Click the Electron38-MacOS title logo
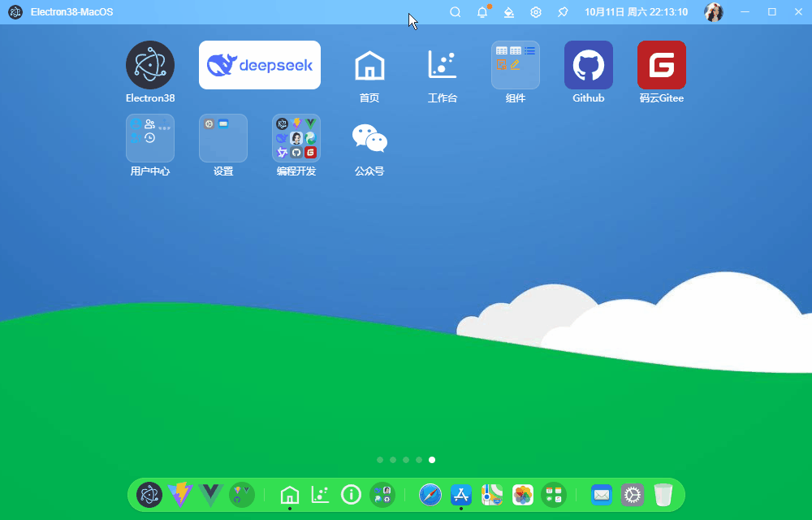812x520 pixels. pos(15,12)
